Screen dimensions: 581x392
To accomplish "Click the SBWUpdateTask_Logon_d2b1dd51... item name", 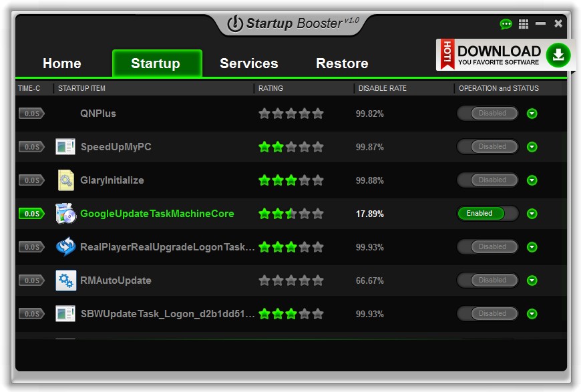I will point(168,314).
